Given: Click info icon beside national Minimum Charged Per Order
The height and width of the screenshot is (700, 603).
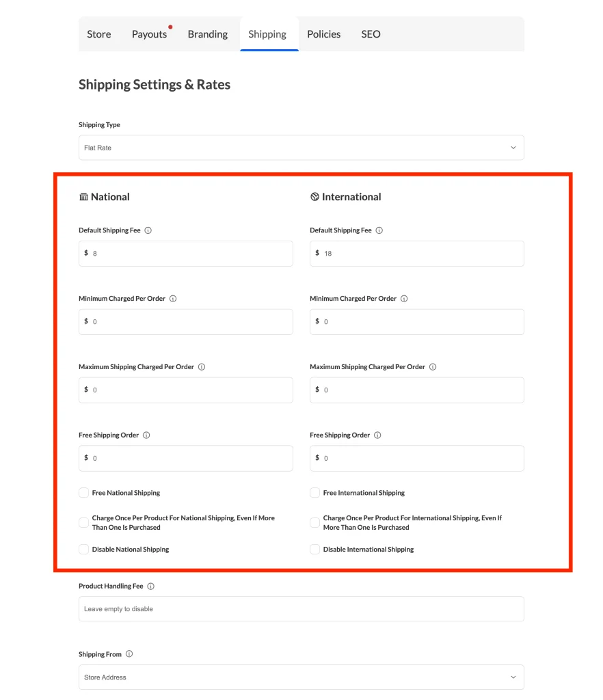Looking at the screenshot, I should point(173,299).
